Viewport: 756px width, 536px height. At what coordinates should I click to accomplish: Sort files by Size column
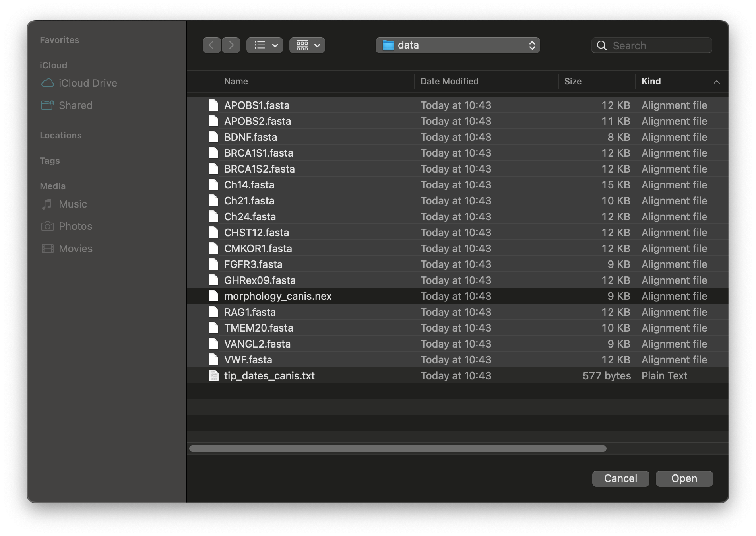tap(573, 81)
